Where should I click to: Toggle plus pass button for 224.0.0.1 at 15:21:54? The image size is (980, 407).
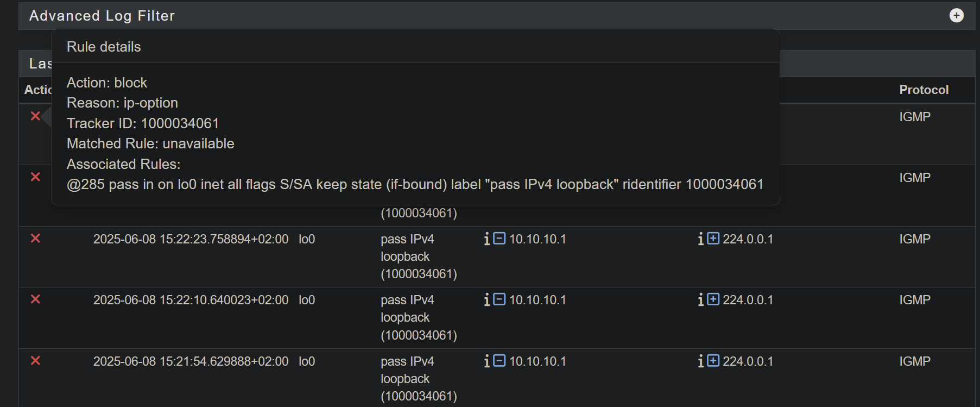tap(713, 360)
